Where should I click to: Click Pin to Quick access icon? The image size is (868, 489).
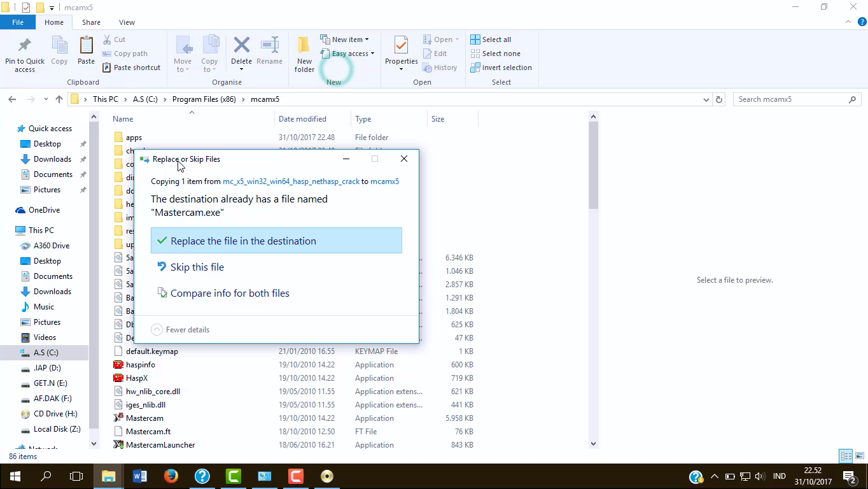(25, 54)
